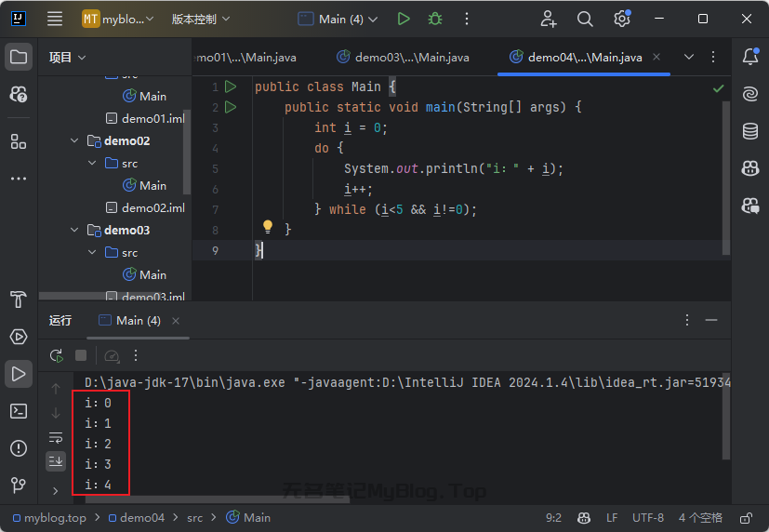
Task: Minimize the run tool window
Action: tap(711, 320)
